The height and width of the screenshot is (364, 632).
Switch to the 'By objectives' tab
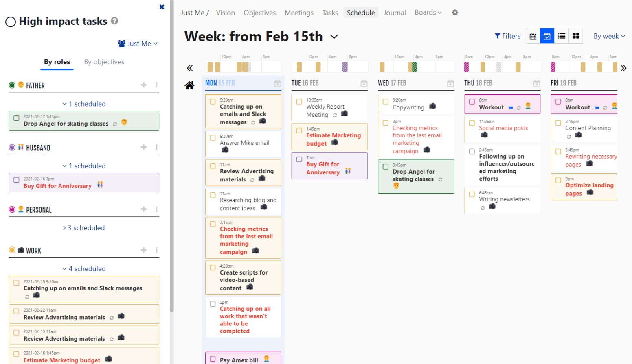(x=104, y=62)
